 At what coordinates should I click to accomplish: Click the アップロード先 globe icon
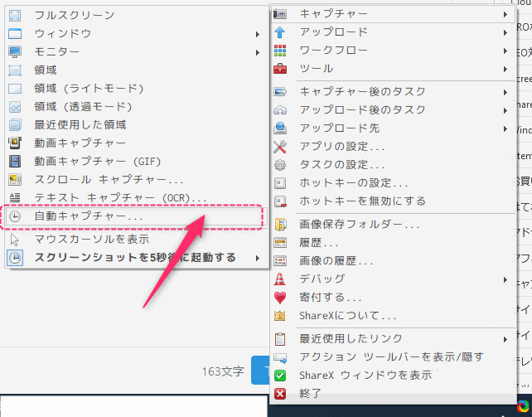tap(280, 128)
